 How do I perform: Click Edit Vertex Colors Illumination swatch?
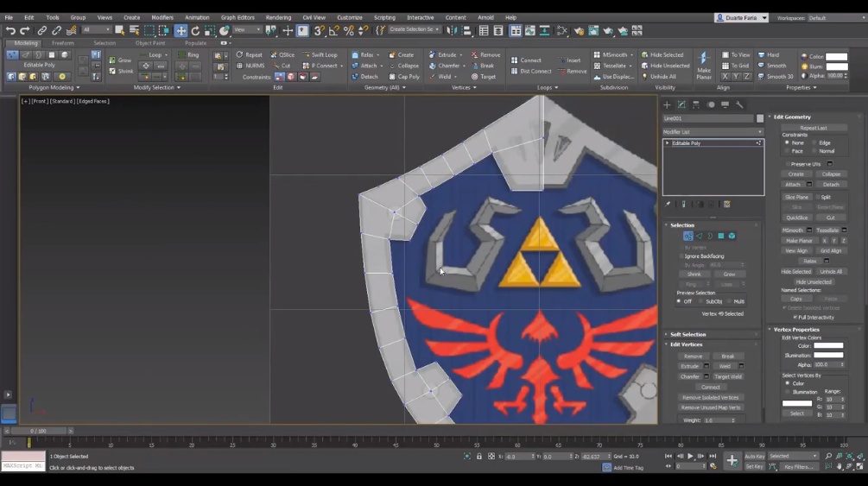[x=828, y=356]
